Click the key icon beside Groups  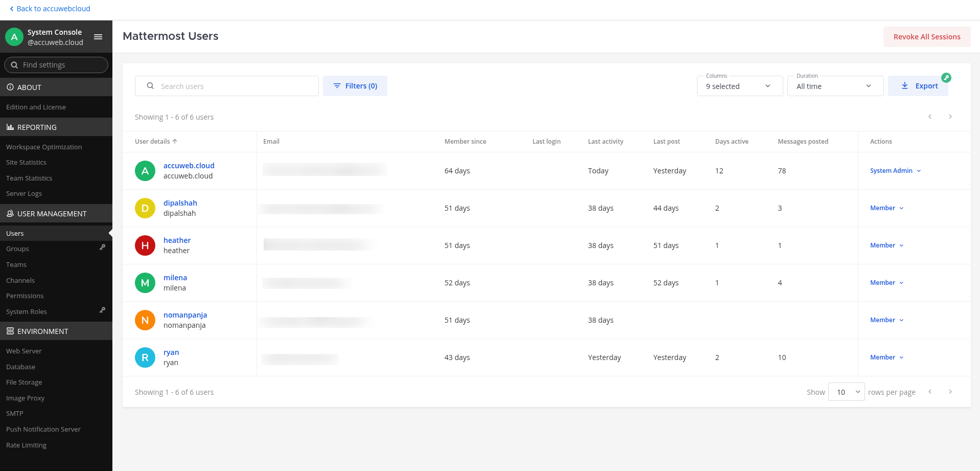pyautogui.click(x=103, y=247)
